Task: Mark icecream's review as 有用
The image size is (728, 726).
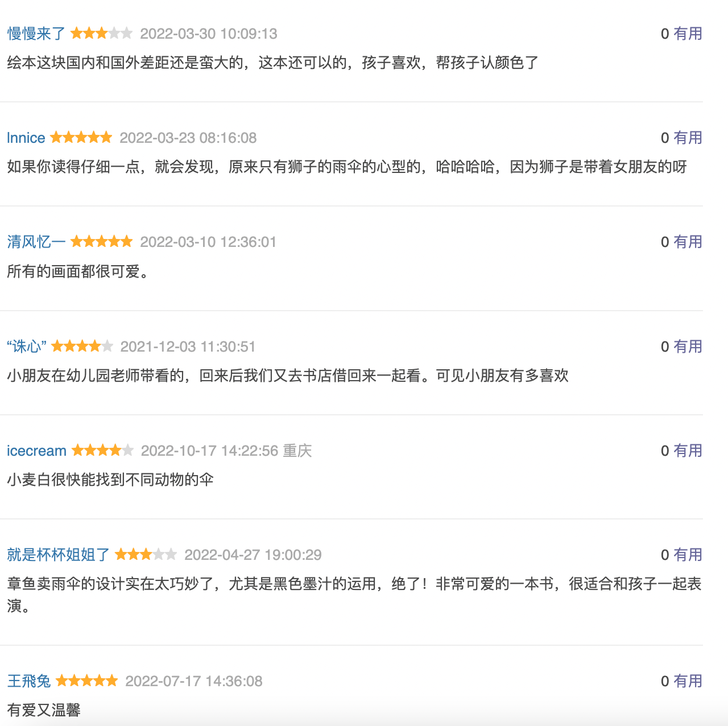Action: coord(688,451)
